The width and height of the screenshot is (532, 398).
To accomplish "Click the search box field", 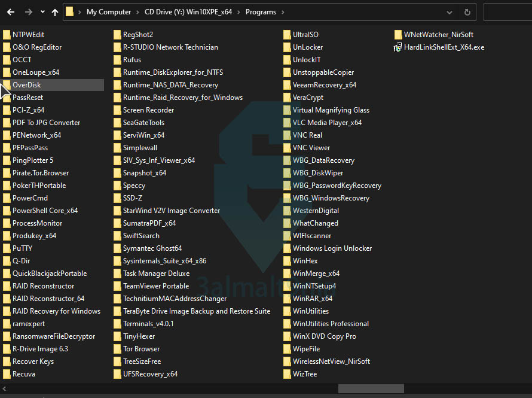I will coord(507,12).
